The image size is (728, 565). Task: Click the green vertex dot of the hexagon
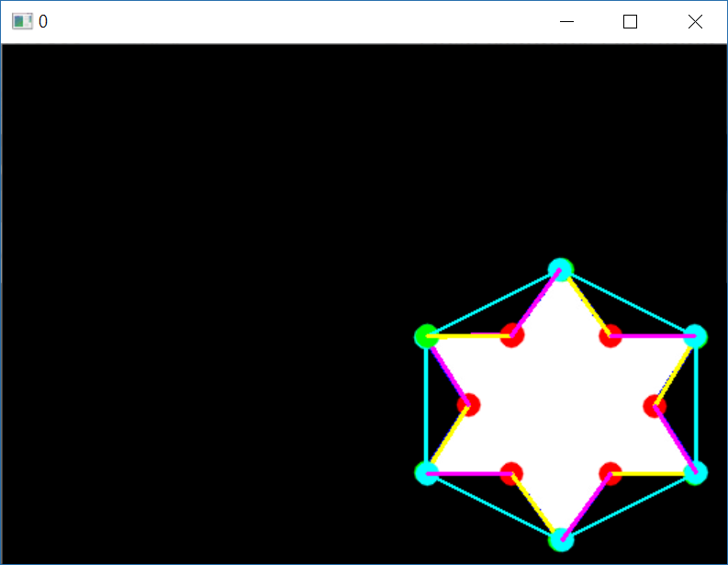426,336
